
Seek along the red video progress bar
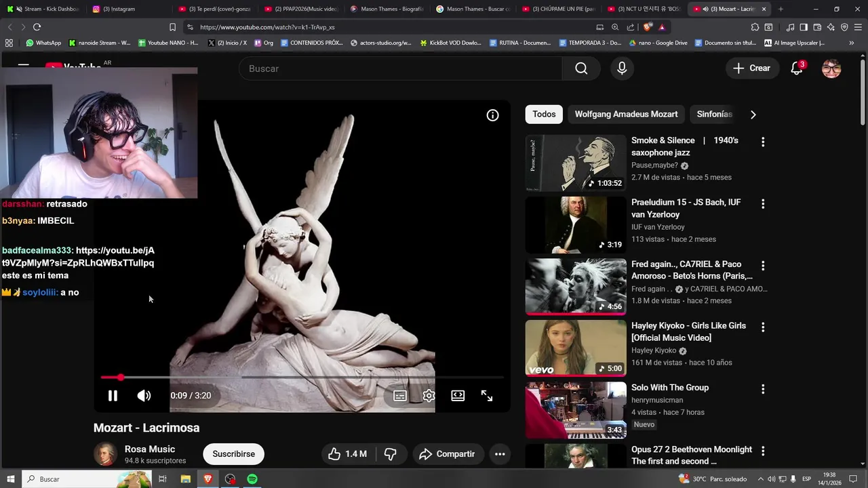(302, 377)
